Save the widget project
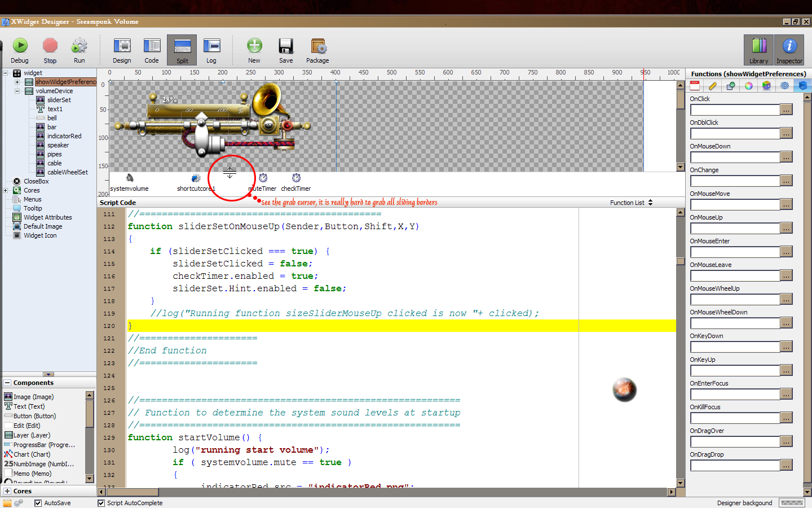 tap(286, 50)
